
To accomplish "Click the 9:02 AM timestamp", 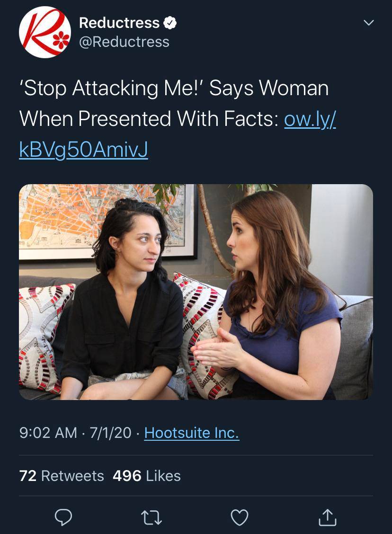I will (x=48, y=433).
